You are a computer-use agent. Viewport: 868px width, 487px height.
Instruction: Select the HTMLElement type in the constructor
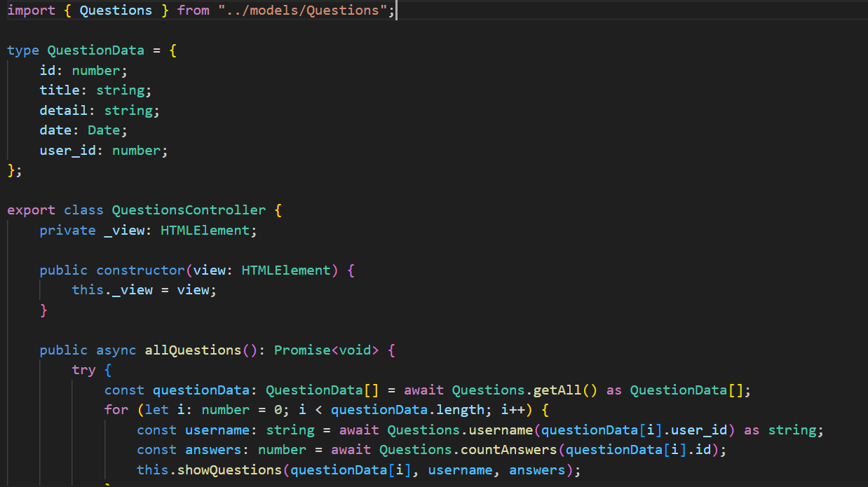285,270
